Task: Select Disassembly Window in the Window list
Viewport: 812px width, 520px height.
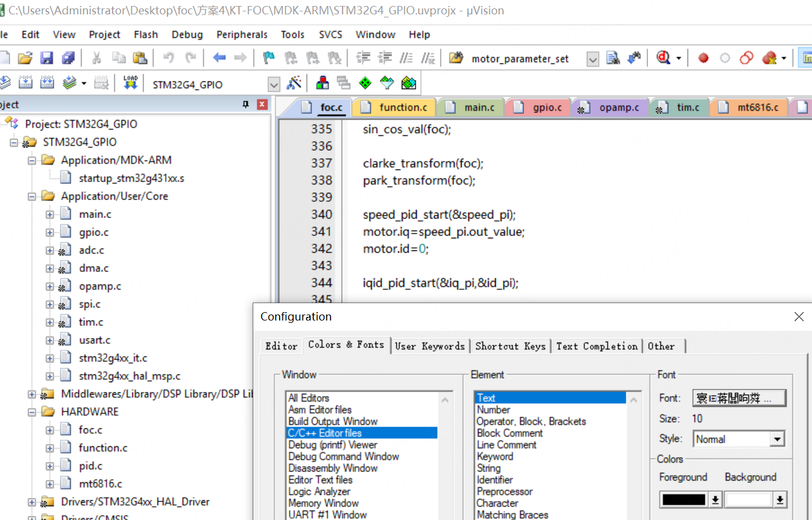Action: point(333,468)
